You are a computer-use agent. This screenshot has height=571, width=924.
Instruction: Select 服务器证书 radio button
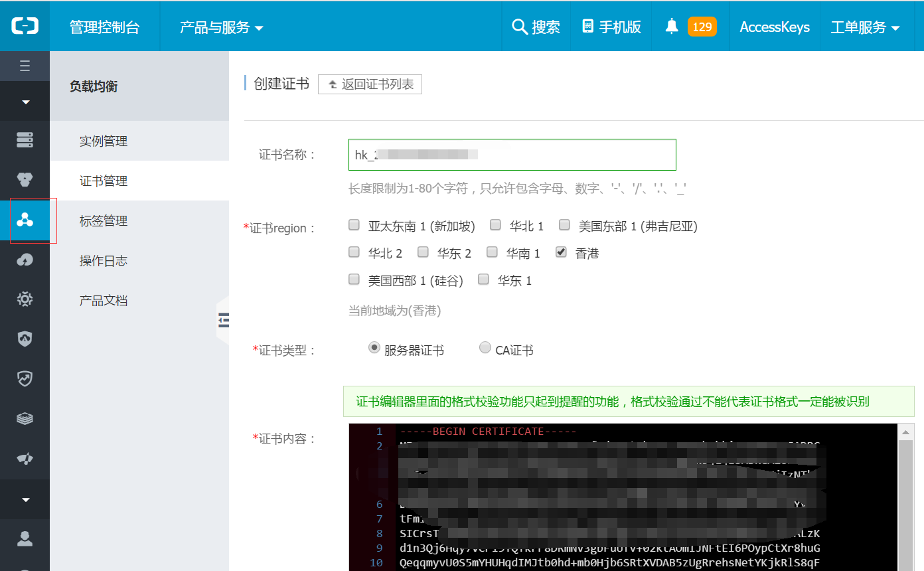[374, 347]
